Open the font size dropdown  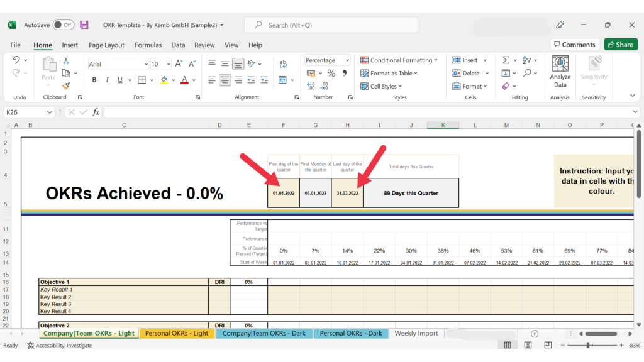169,65
